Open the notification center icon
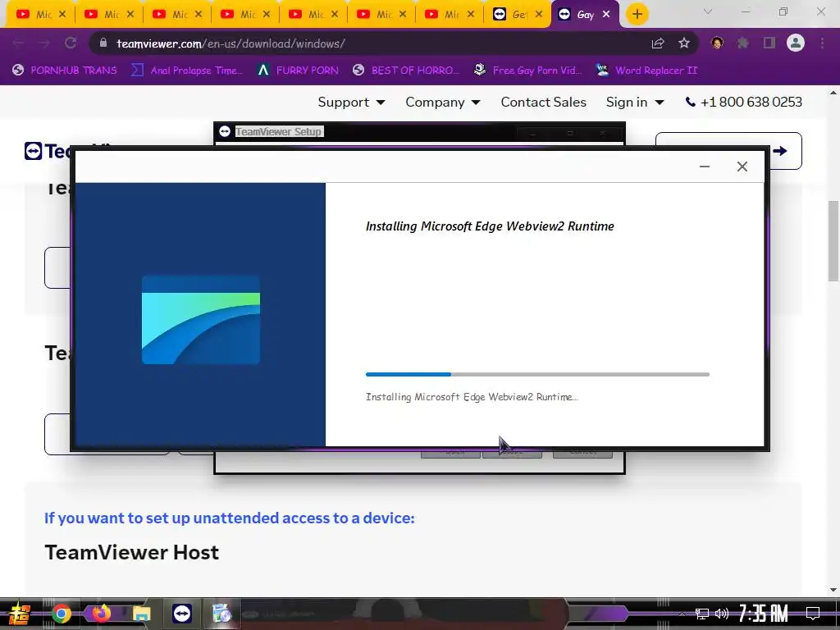The height and width of the screenshot is (630, 840). tap(813, 614)
